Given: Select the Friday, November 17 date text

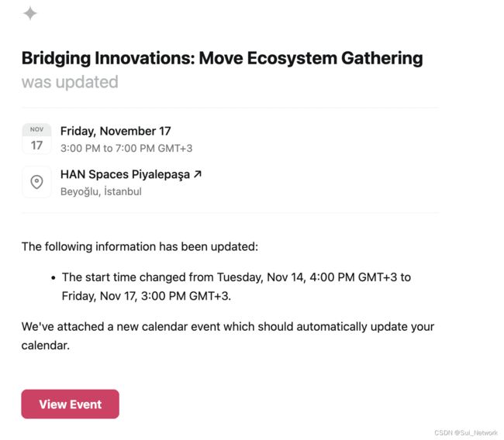Looking at the screenshot, I should coord(116,131).
